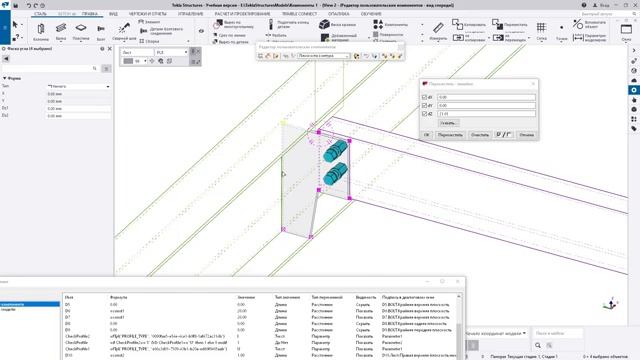Select the CheckProfile2 row in variables table
This screenshot has width=640, height=360.
260,336
